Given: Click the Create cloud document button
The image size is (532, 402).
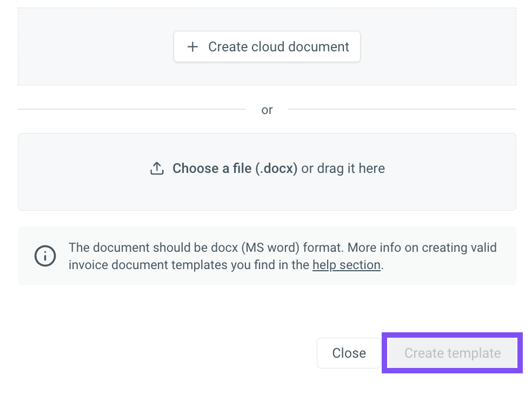Looking at the screenshot, I should pos(267,46).
